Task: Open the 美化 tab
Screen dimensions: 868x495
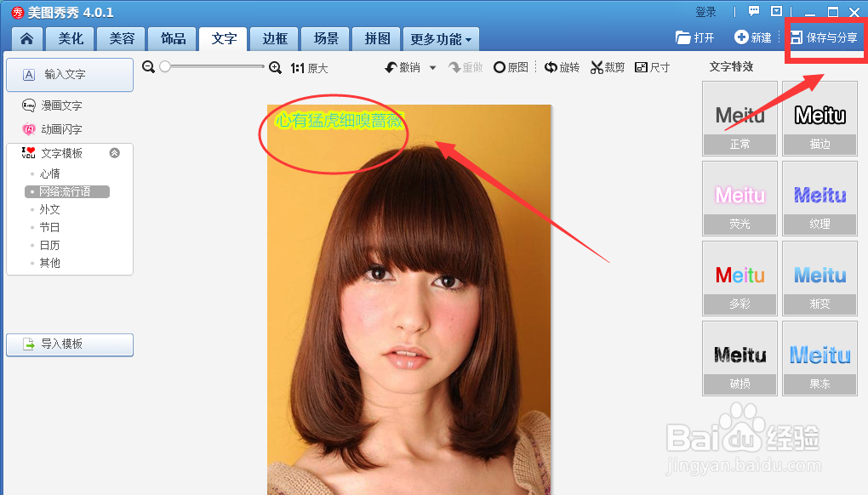Action: point(71,39)
